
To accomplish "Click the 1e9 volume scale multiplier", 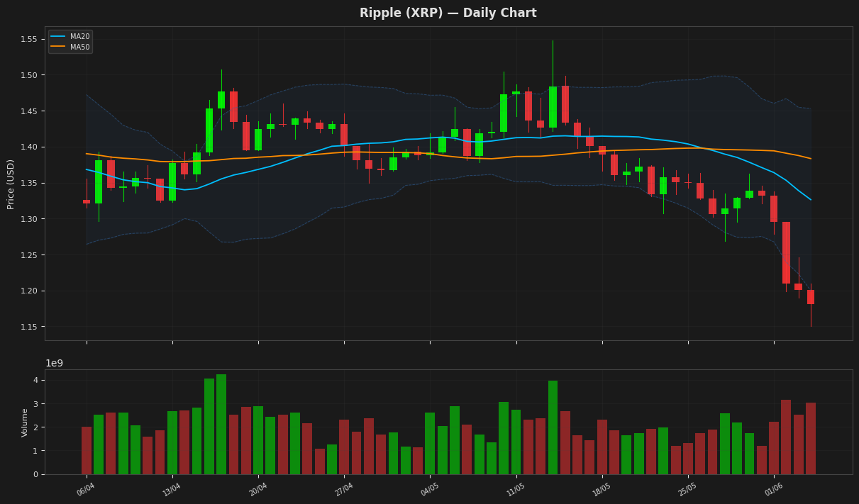I will tap(55, 363).
